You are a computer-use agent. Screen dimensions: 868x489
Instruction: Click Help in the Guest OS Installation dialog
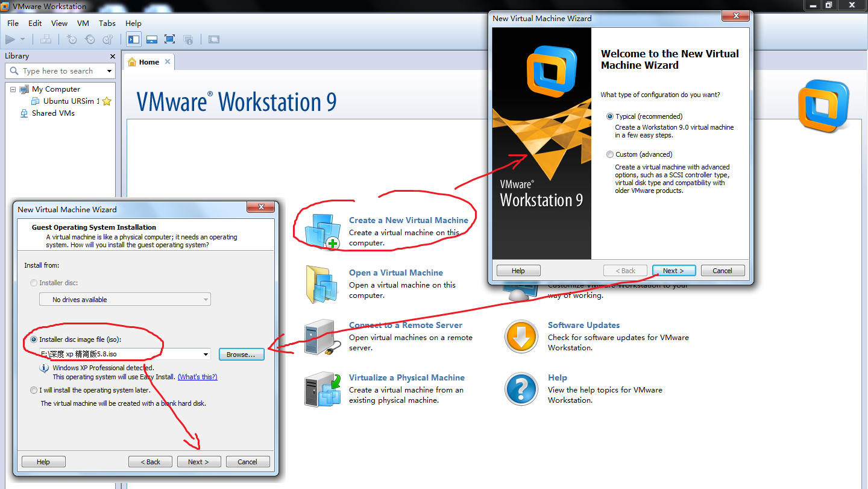point(43,462)
